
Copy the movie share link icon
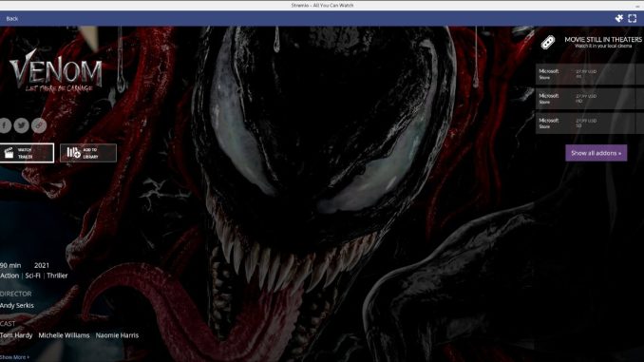[39, 125]
